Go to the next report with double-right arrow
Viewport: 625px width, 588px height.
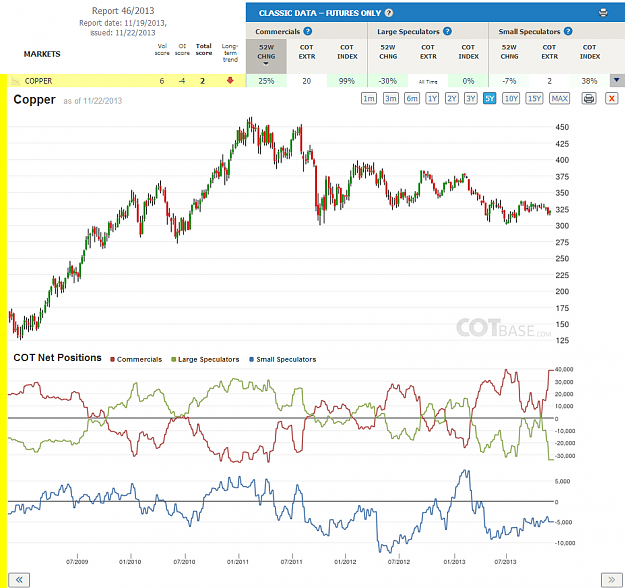(611, 580)
